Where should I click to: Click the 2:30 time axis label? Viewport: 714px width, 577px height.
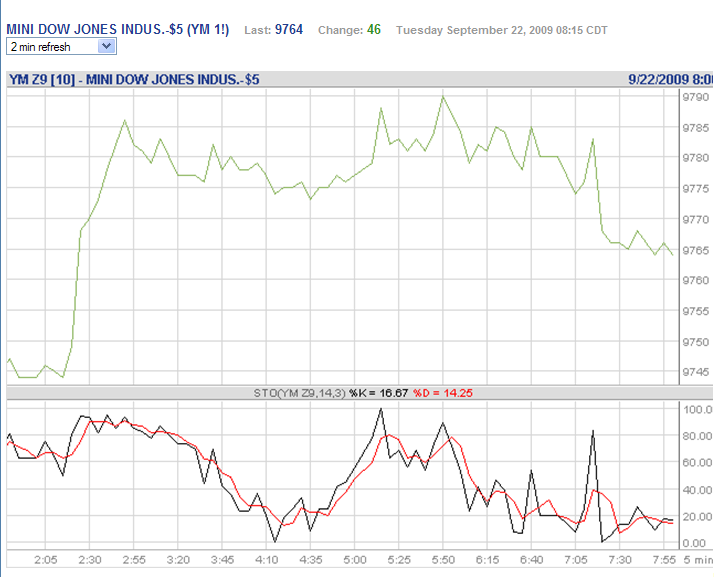[90, 560]
